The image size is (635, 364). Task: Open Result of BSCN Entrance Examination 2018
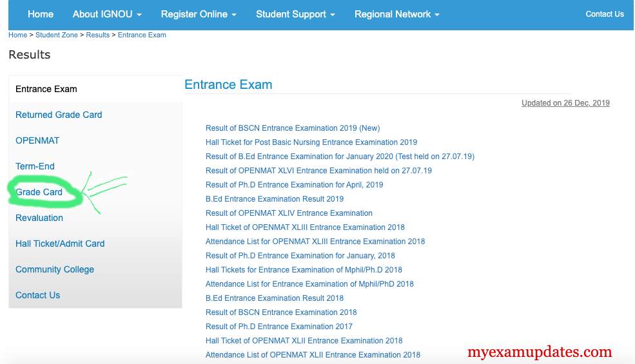tap(281, 312)
